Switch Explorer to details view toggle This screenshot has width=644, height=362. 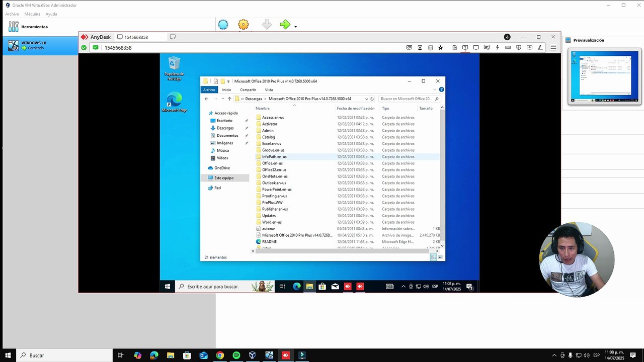433,257
